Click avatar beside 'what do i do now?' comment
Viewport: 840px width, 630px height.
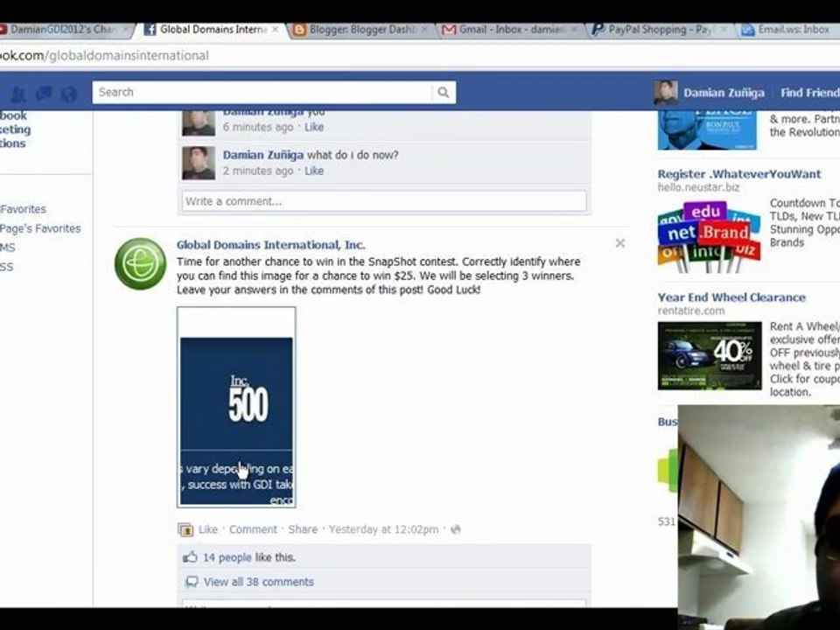click(199, 163)
